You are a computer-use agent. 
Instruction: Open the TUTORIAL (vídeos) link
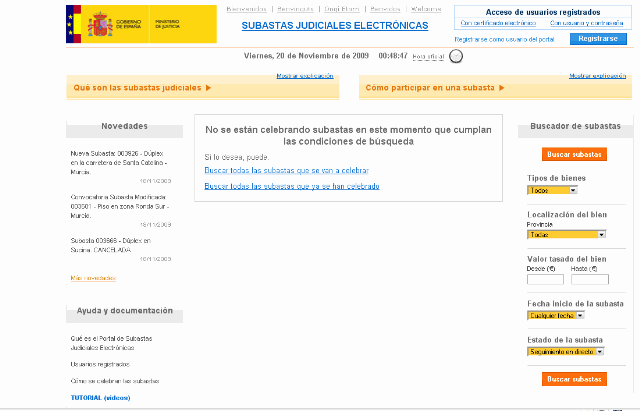(100, 398)
